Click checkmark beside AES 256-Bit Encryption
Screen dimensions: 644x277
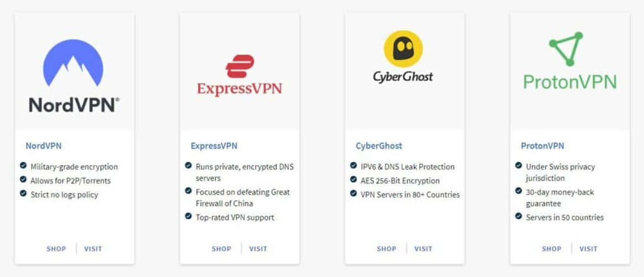click(353, 180)
